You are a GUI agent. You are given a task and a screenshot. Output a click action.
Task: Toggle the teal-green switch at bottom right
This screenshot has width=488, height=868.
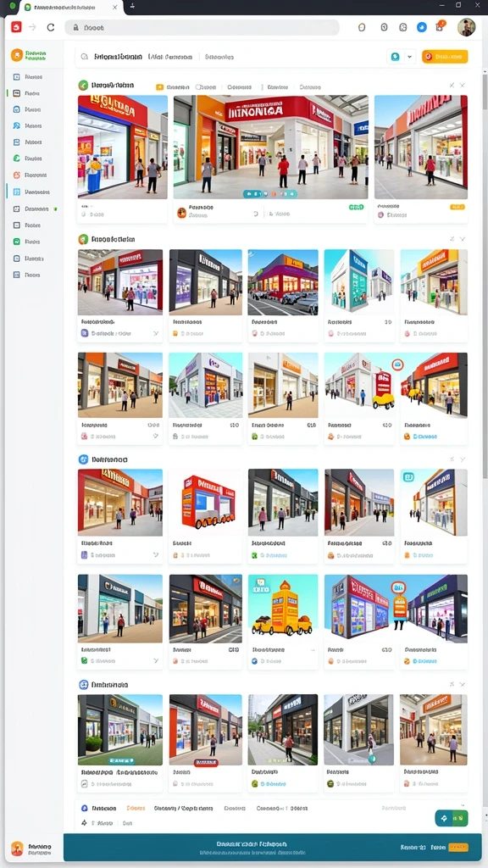[x=452, y=818]
